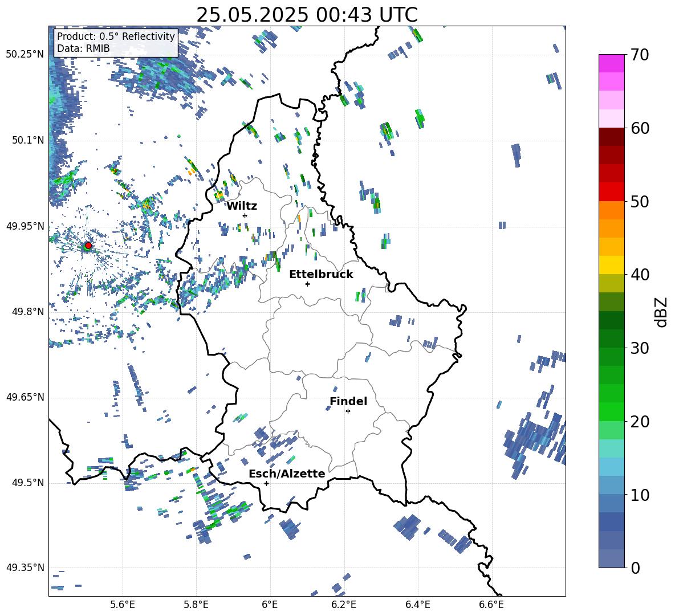Click the Esch/Alzette station cross marker

pos(266,483)
